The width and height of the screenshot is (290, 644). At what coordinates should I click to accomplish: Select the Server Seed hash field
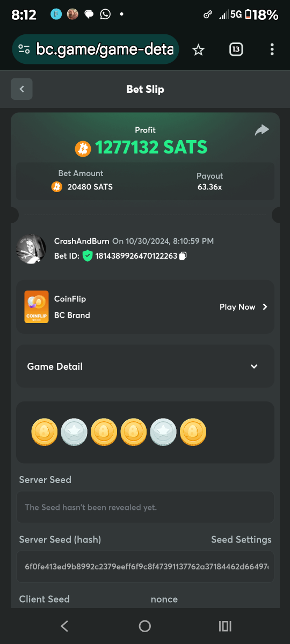click(145, 567)
